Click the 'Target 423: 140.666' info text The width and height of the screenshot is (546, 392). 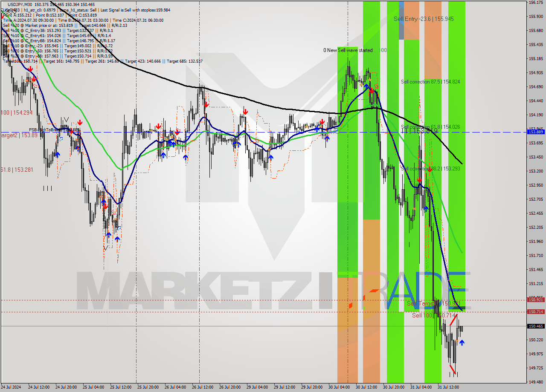point(144,61)
